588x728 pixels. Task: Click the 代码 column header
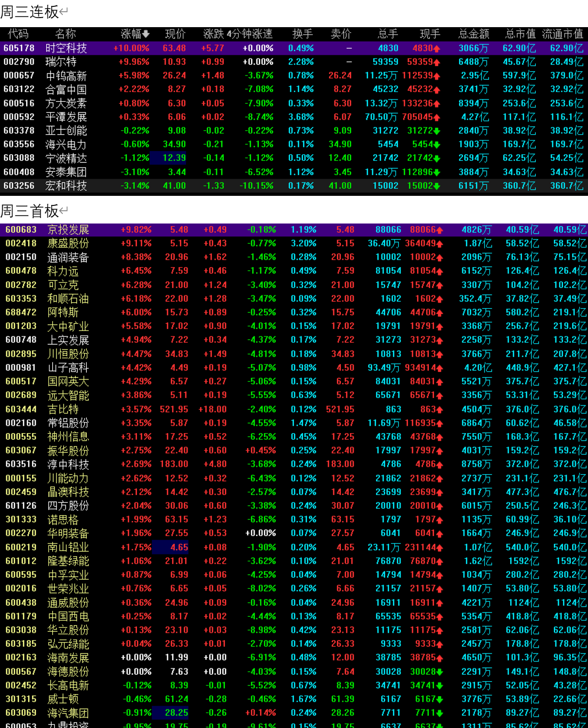(18, 34)
